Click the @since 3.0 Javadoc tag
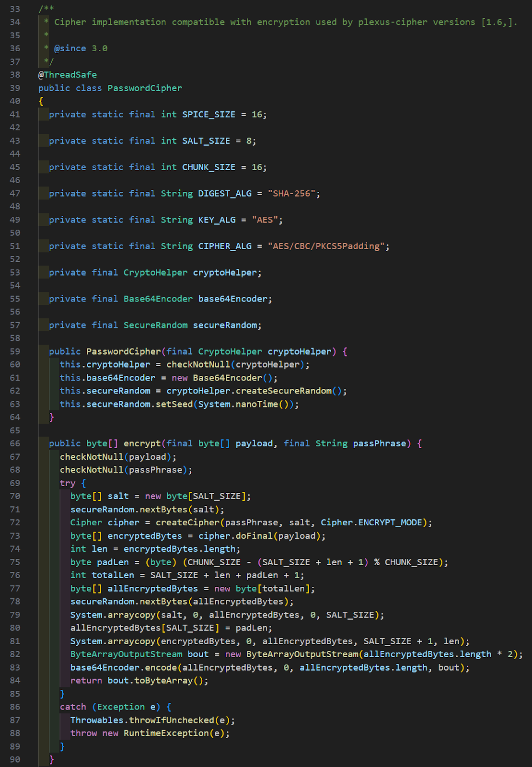Image resolution: width=532 pixels, height=767 pixels. pos(81,48)
